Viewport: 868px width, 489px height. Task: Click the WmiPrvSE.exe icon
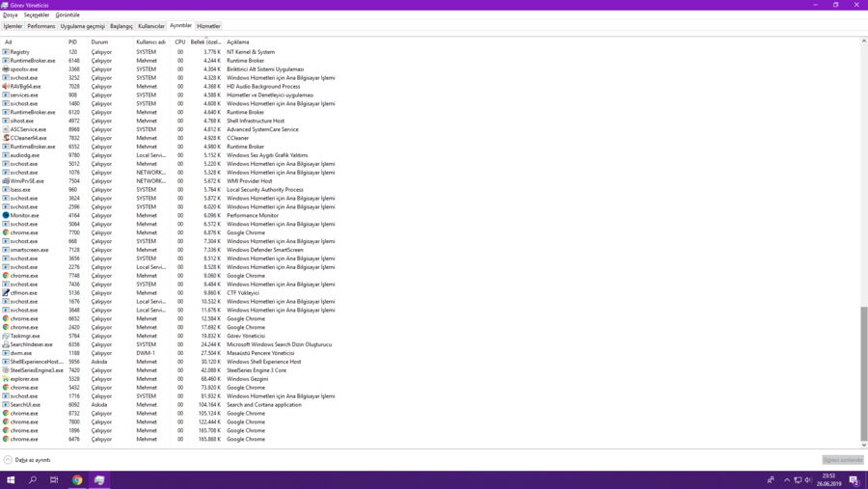click(x=6, y=181)
